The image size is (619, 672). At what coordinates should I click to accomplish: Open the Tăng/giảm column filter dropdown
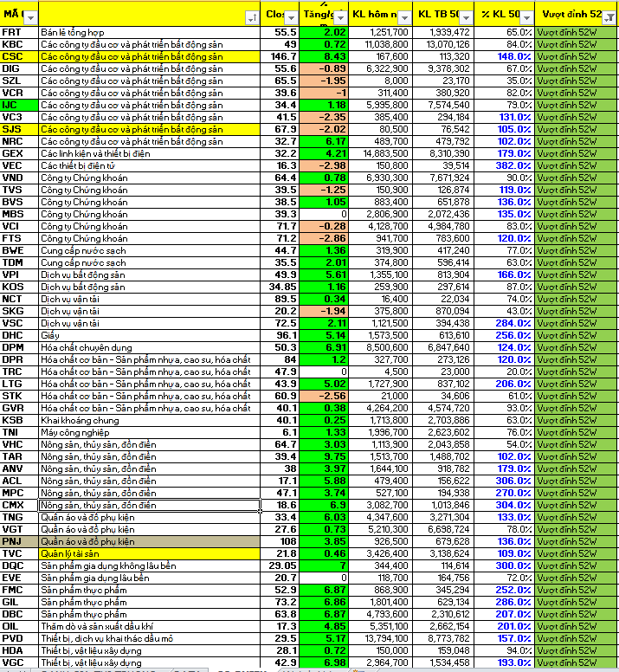(x=339, y=17)
